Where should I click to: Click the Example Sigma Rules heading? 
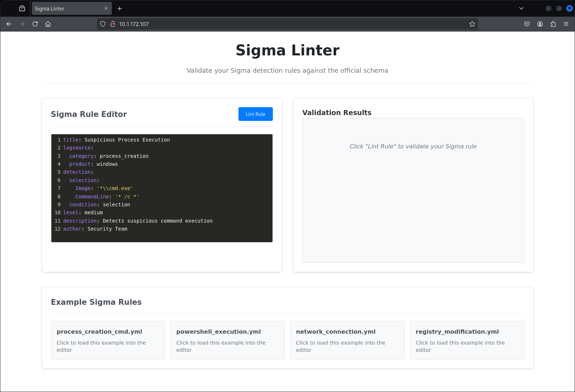pyautogui.click(x=96, y=302)
